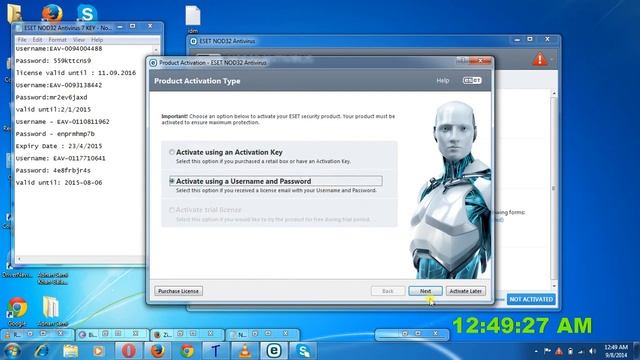Click the red warning triangle in ESET window
640x360 pixels.
tap(540, 59)
